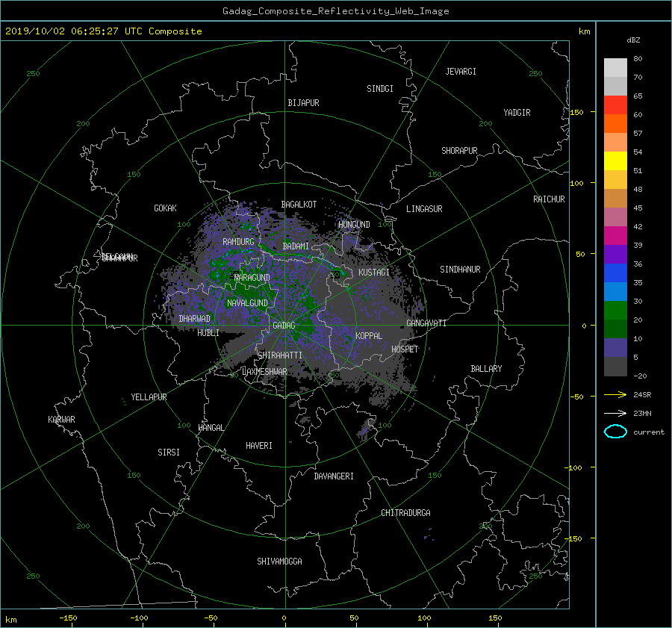Click the cyan 'current' ellipse legend icon
Screen dimensions: 672x628
pyautogui.click(x=615, y=432)
